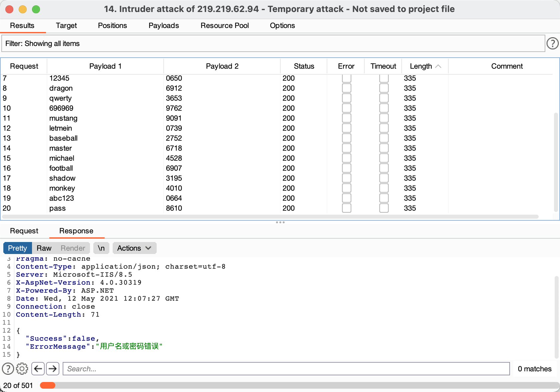Sort by Payload 2 column header
The image size is (560, 392).
[x=222, y=66]
